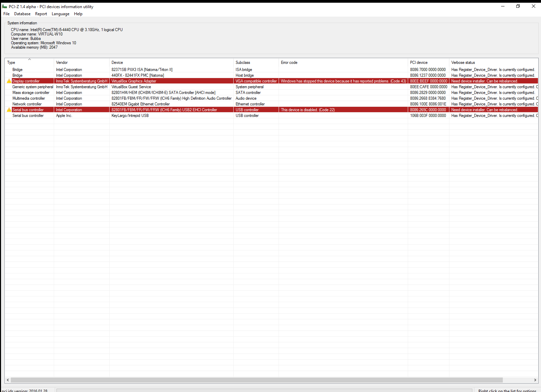
Task: Click the Mass storage controller type cell
Action: click(x=31, y=93)
